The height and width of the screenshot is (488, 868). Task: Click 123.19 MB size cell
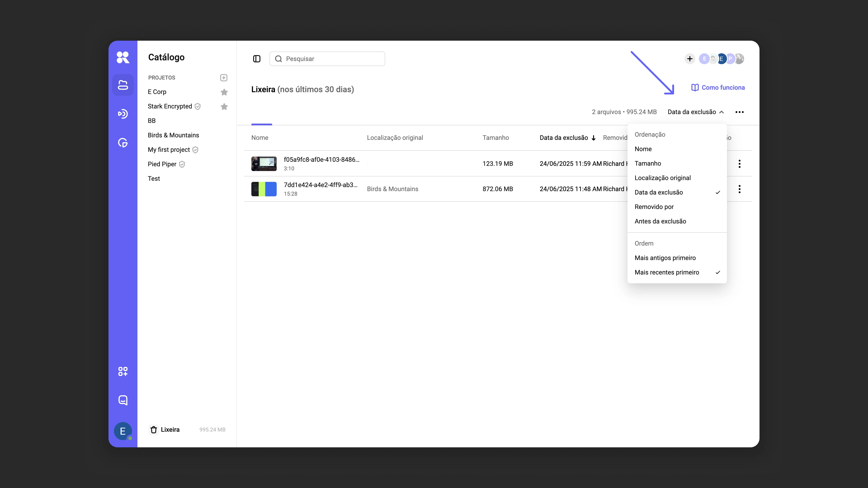(498, 164)
